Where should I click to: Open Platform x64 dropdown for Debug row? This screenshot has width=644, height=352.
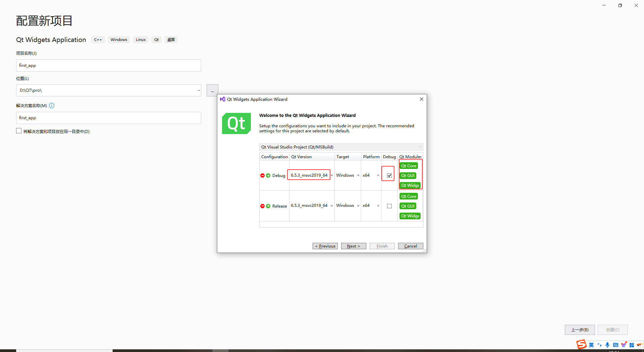pyautogui.click(x=378, y=175)
